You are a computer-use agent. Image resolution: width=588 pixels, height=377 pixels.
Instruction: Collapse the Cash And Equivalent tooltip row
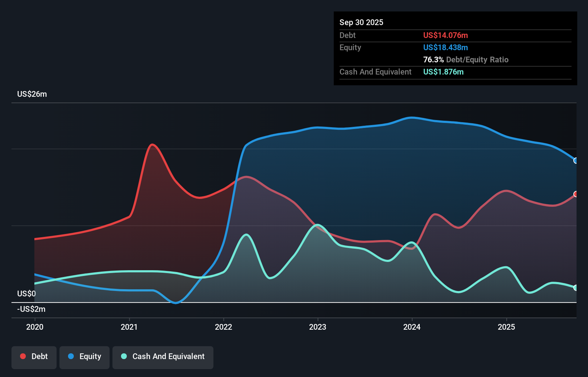[375, 72]
